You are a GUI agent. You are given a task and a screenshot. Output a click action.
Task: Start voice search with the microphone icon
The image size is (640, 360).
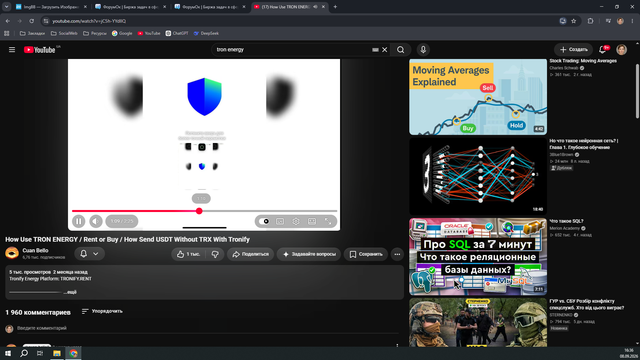pos(423,50)
